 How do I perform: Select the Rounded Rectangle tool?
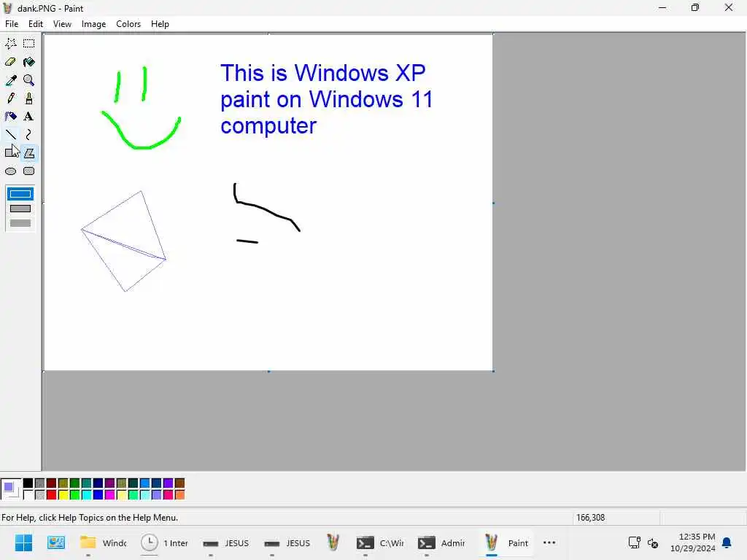coord(29,171)
